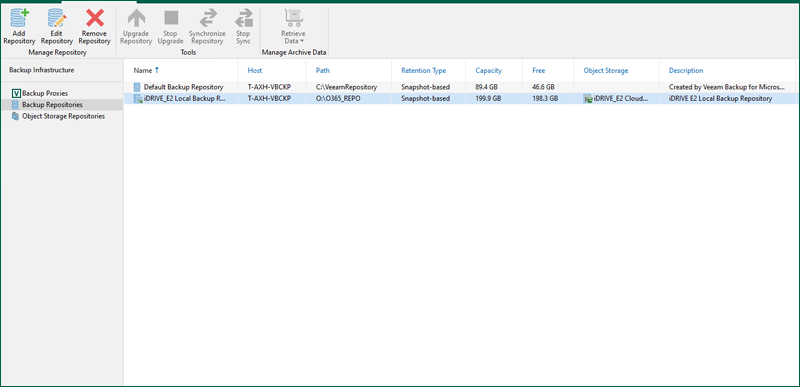
Task: Click the O:\O365_REPO path cell
Action: click(x=338, y=98)
